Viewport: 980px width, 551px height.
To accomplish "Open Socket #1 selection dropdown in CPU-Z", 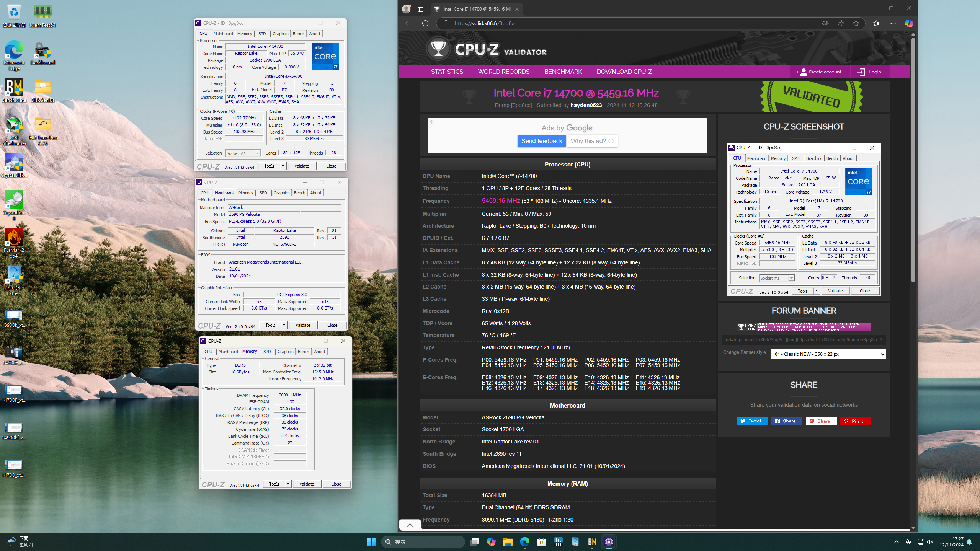I will point(243,153).
